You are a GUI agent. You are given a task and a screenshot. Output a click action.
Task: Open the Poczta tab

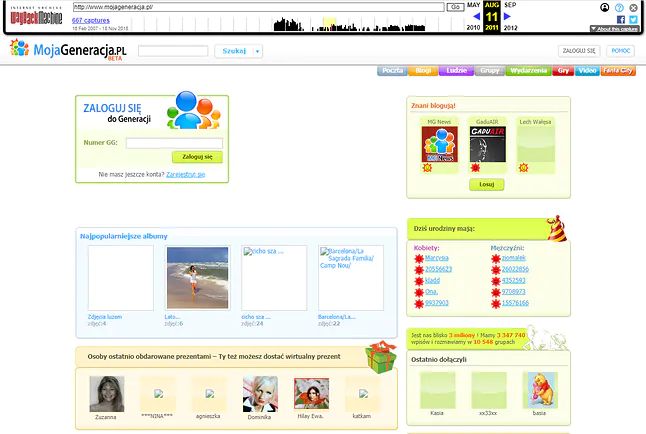392,70
